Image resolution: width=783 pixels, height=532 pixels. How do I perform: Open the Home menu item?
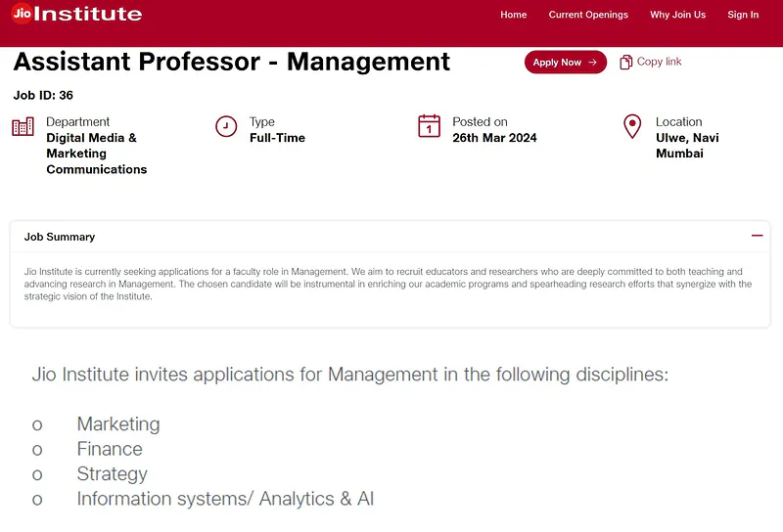tap(513, 15)
